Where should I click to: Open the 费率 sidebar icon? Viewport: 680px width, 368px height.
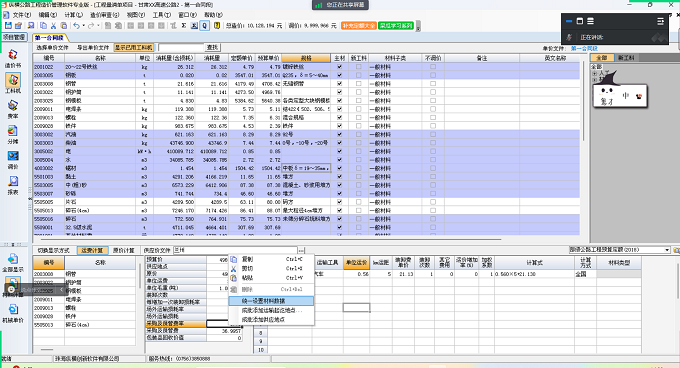coord(13,109)
